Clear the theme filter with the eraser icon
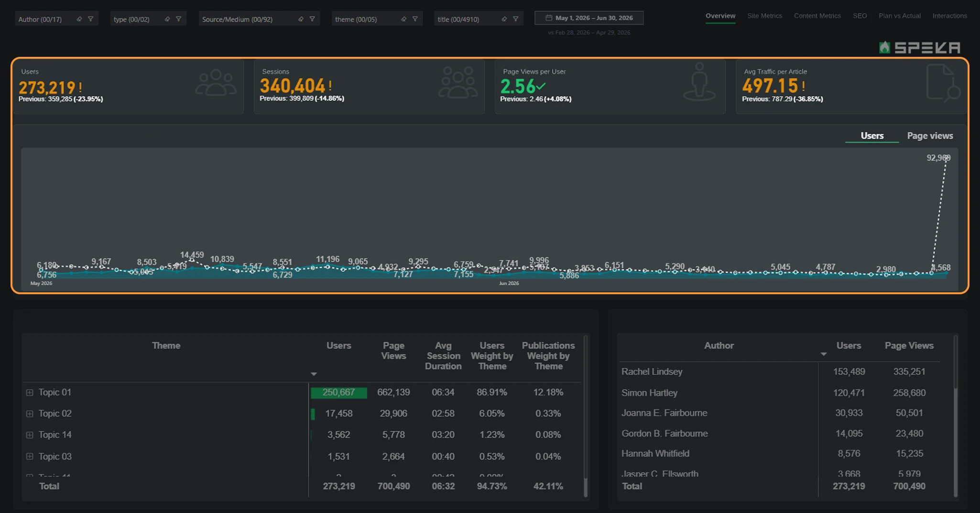The height and width of the screenshot is (513, 980). (x=403, y=19)
